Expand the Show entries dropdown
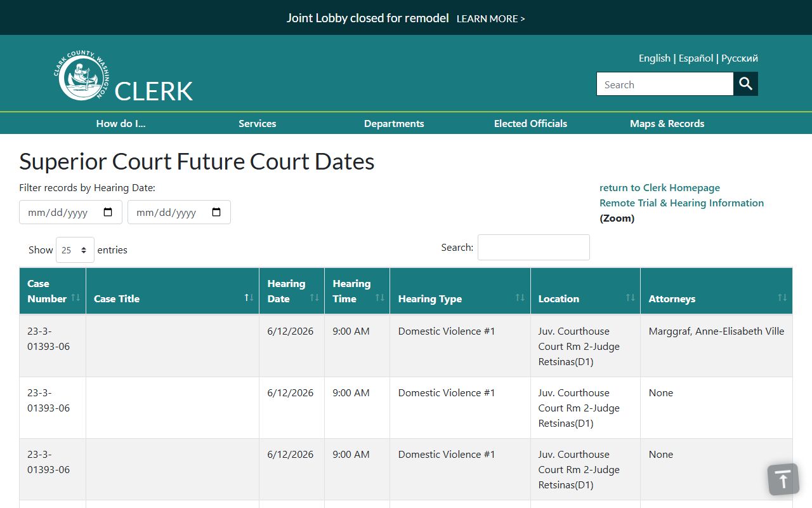 tap(75, 250)
